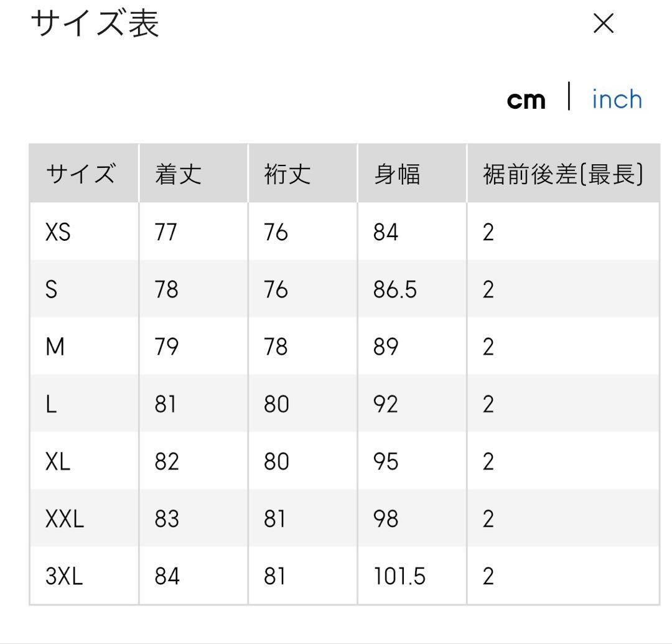Click the 身幅 column header
This screenshot has width=672, height=644.
tap(397, 175)
